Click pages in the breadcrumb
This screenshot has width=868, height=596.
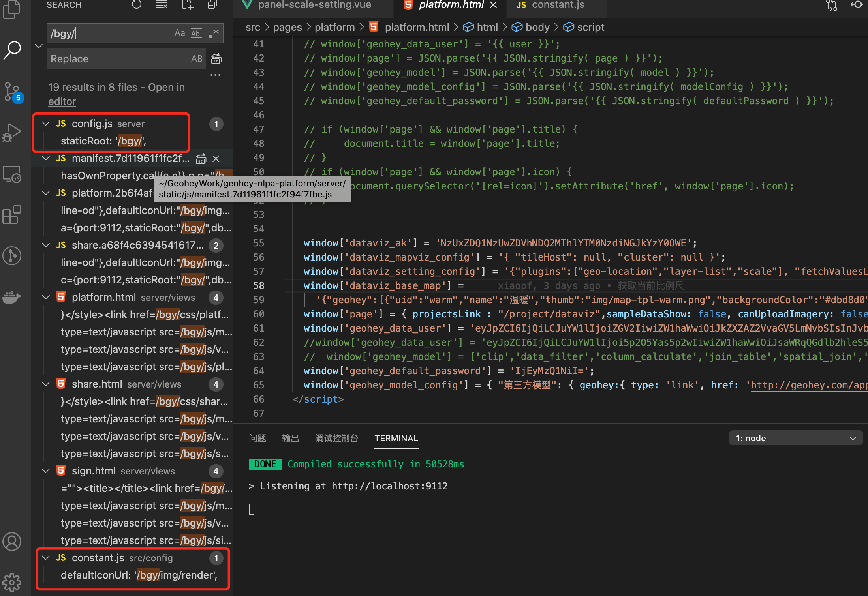287,27
